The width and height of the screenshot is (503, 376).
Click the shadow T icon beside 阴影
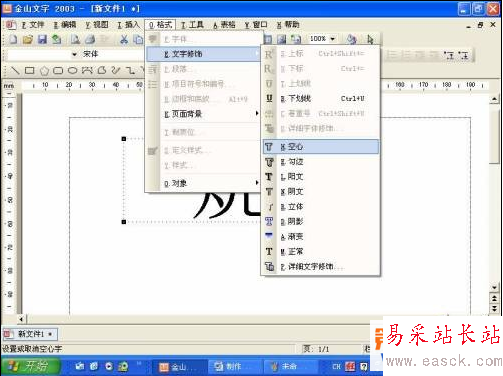(269, 221)
